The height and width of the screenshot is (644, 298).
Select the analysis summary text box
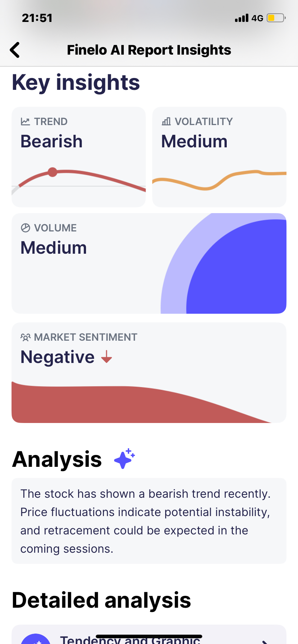point(149,521)
